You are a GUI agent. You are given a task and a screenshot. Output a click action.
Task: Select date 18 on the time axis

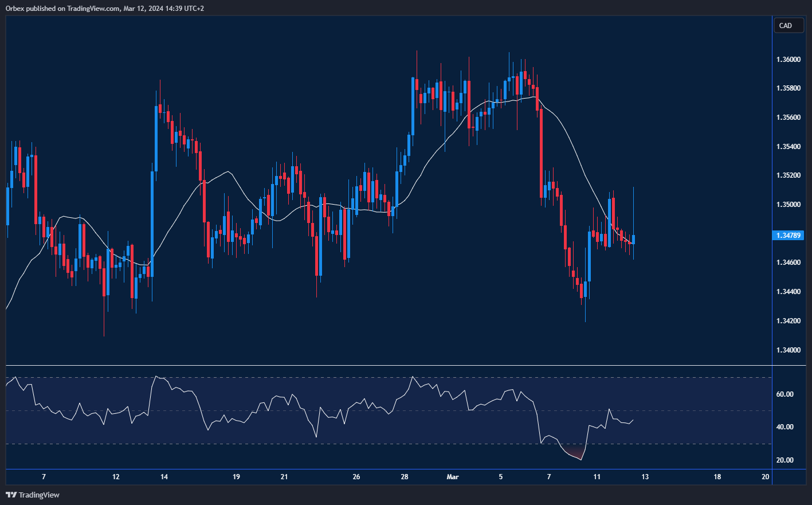(x=717, y=477)
